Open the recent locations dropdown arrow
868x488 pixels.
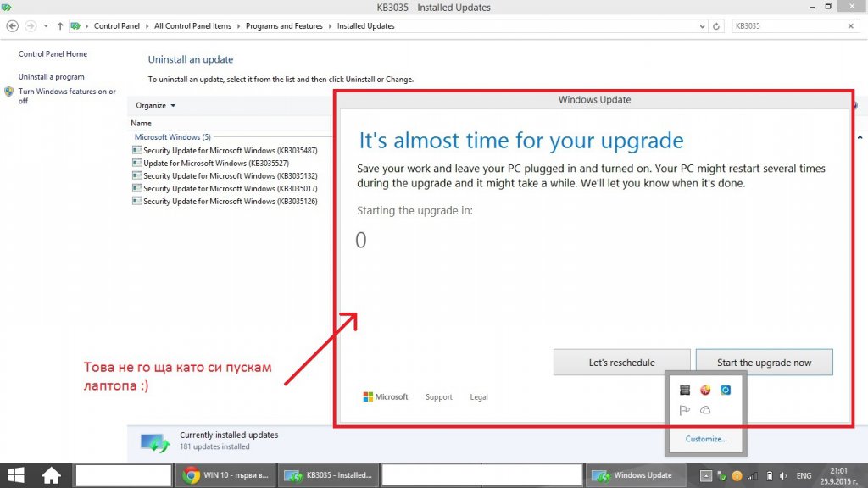pyautogui.click(x=46, y=26)
